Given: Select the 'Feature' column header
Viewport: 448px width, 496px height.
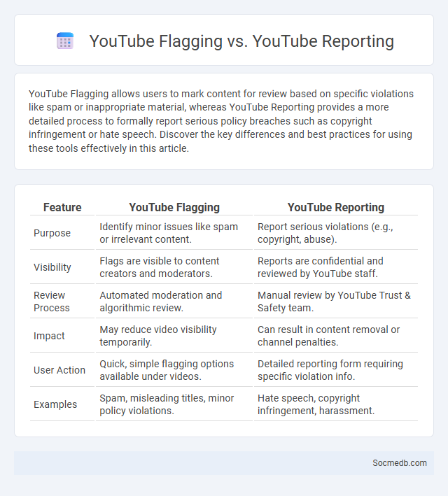Looking at the screenshot, I should [62, 207].
